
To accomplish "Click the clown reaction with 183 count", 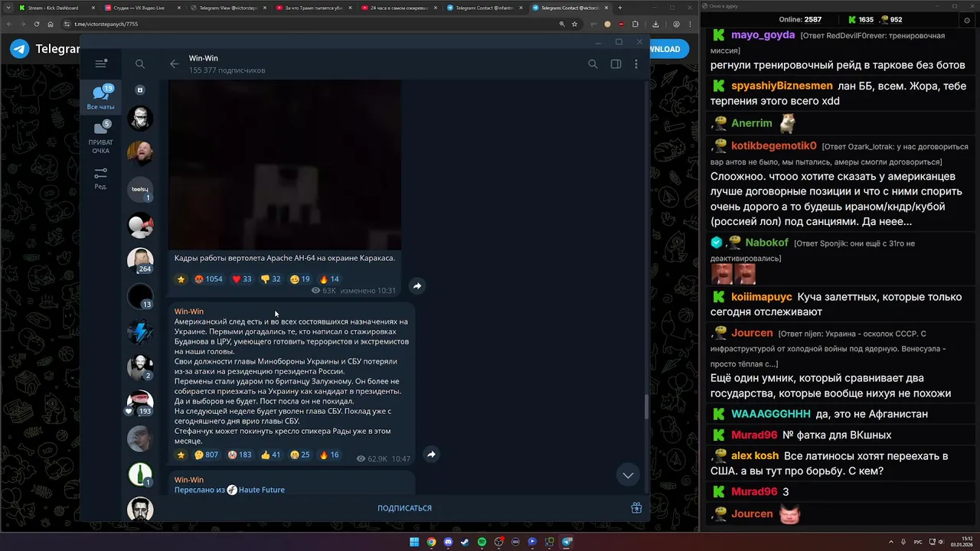I will tap(240, 455).
